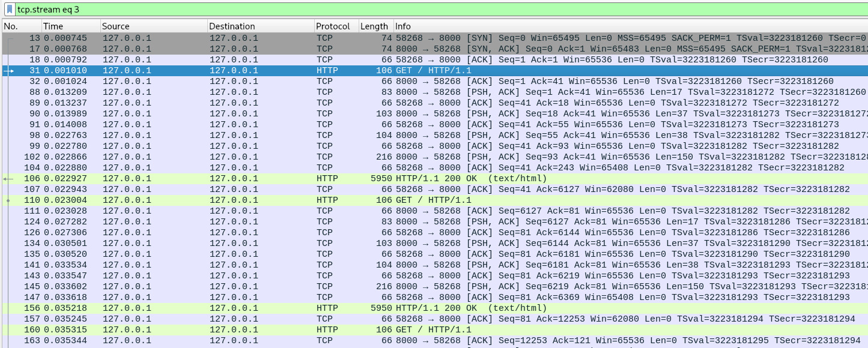Select PSH, ACK packet number 102
Screen dimensions: 868x348
[x=240, y=157]
